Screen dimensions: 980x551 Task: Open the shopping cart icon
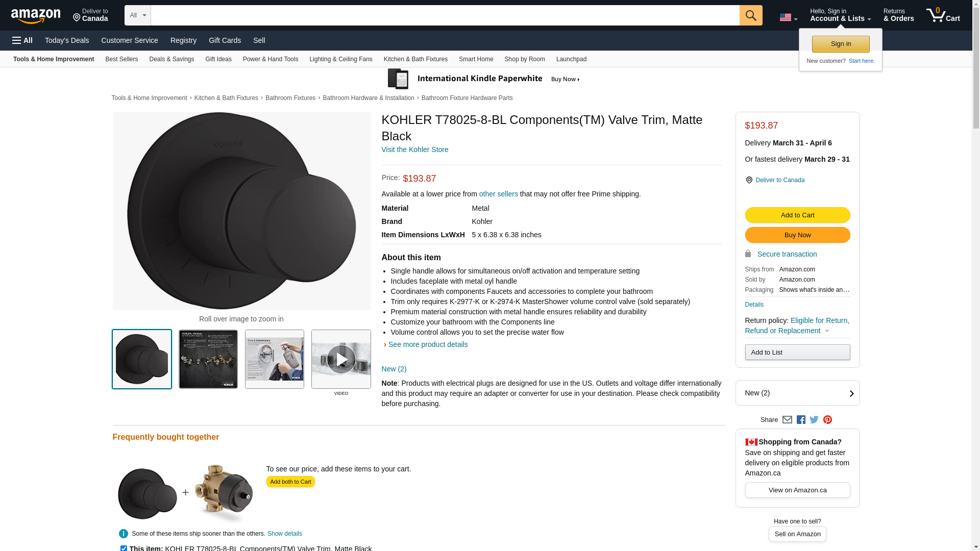[943, 15]
